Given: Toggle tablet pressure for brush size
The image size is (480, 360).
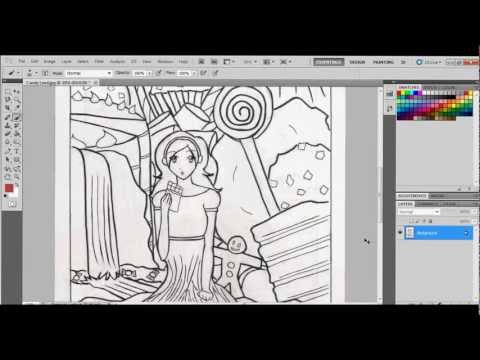Looking at the screenshot, I should (x=216, y=73).
